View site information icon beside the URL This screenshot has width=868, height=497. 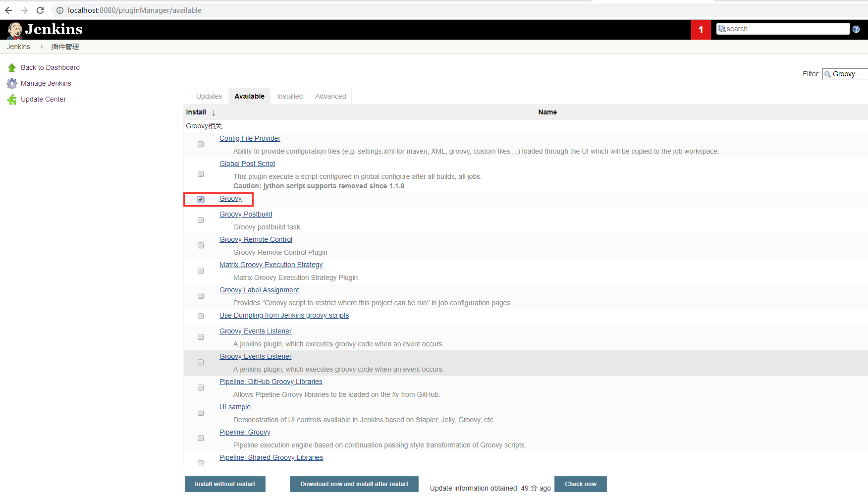point(59,10)
